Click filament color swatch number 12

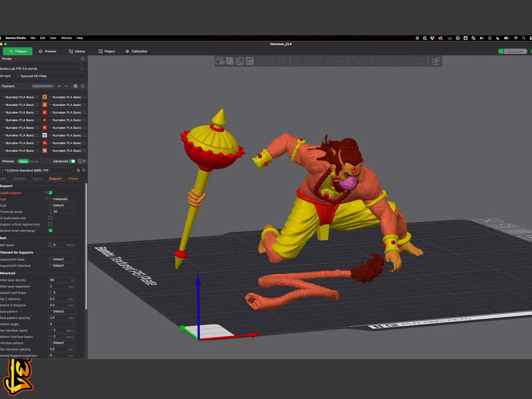point(45,135)
